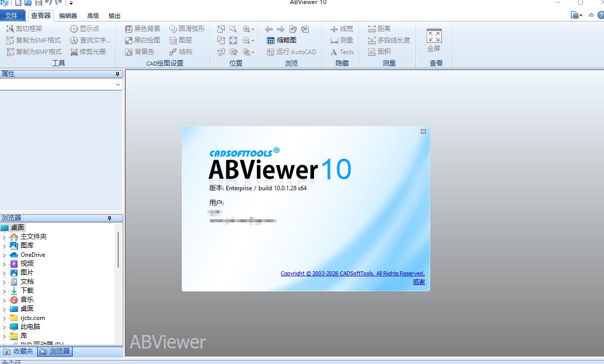Open the customize quick access toolbar arrow
This screenshot has width=604, height=364.
pyautogui.click(x=72, y=3)
